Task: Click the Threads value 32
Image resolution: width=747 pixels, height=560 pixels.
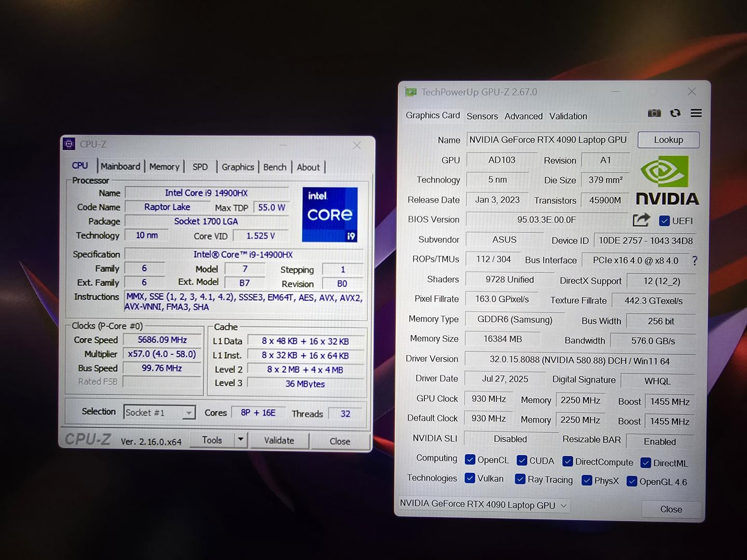Action: click(x=345, y=414)
